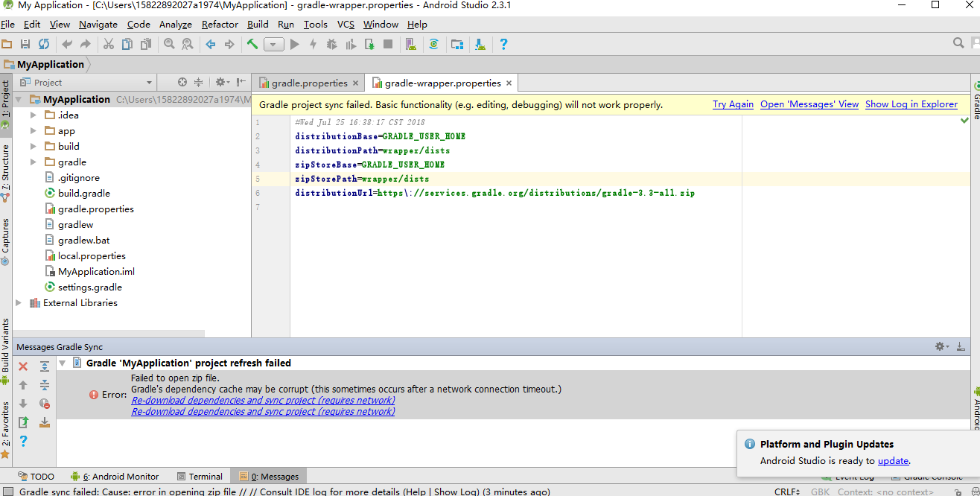The height and width of the screenshot is (496, 980).
Task: Click the Open folder toolbar icon
Action: coord(7,45)
